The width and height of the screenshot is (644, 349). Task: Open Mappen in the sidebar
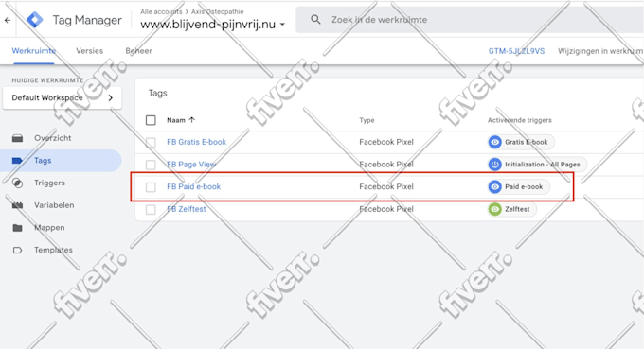click(49, 228)
